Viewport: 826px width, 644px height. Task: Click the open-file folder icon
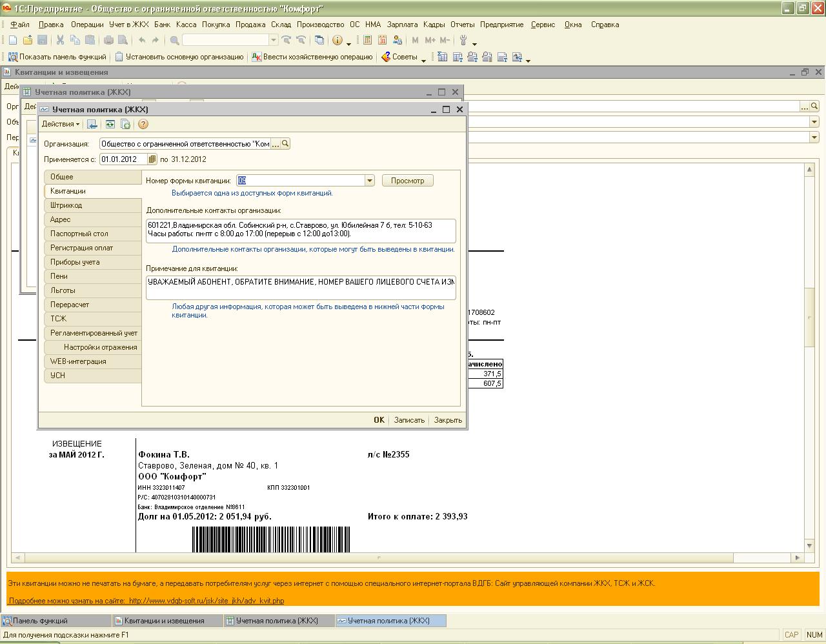click(x=28, y=40)
